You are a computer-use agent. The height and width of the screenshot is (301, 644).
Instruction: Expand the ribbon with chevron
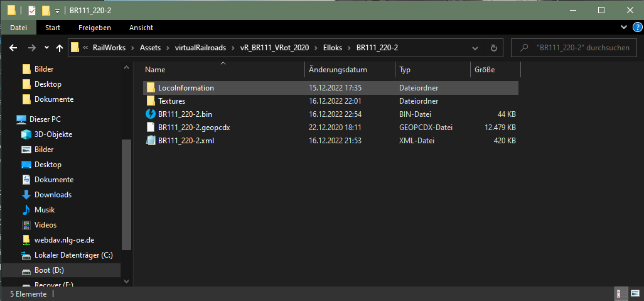coord(625,28)
